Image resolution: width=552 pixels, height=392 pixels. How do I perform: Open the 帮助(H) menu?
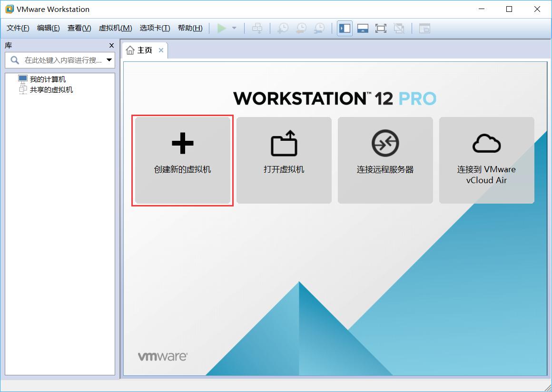(x=190, y=28)
